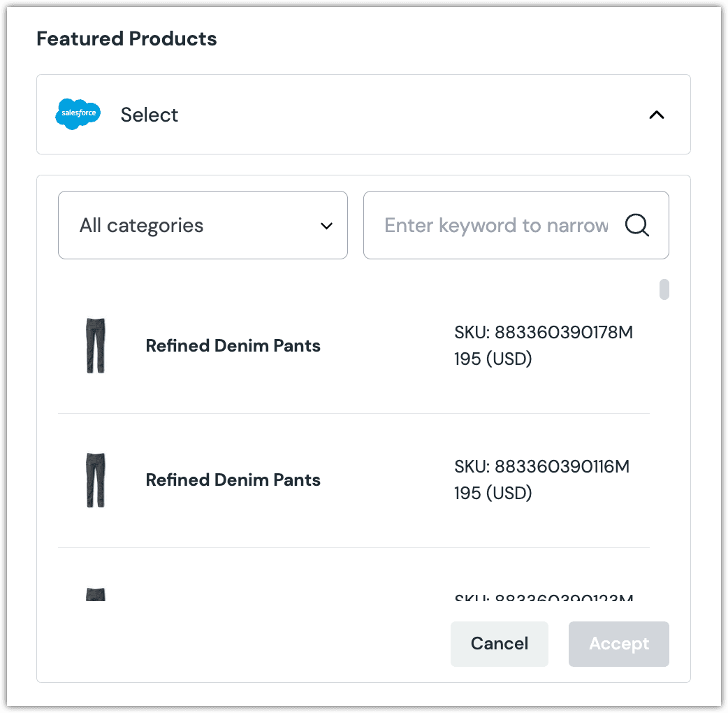Select pants thumbnail for SKU ending 116M
This screenshot has width=728, height=713.
[96, 480]
